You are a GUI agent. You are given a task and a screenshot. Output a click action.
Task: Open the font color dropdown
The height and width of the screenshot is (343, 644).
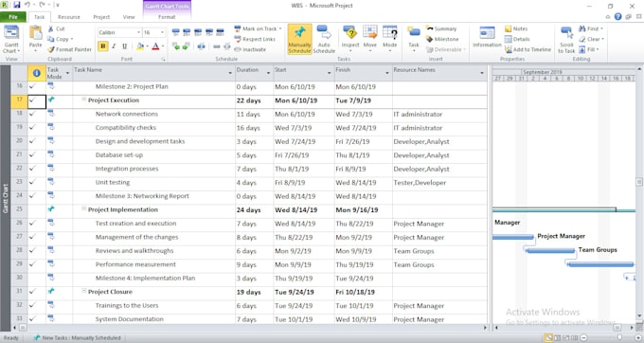point(163,46)
